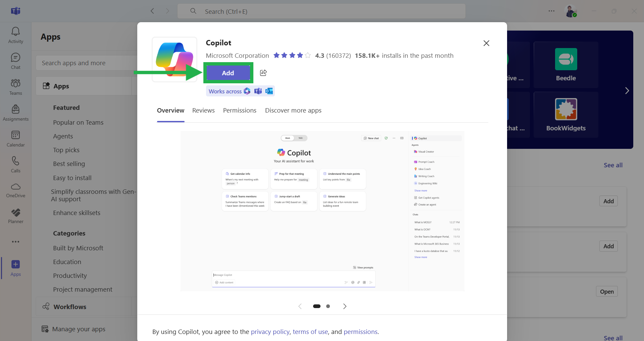
Task: Open the Top picks category
Action: point(66,150)
